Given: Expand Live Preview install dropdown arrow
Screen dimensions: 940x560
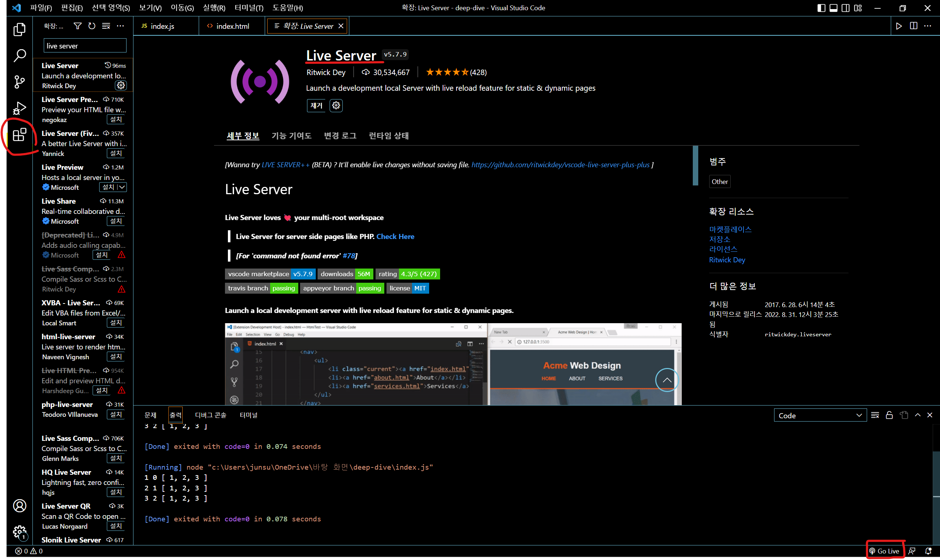Looking at the screenshot, I should [x=122, y=187].
